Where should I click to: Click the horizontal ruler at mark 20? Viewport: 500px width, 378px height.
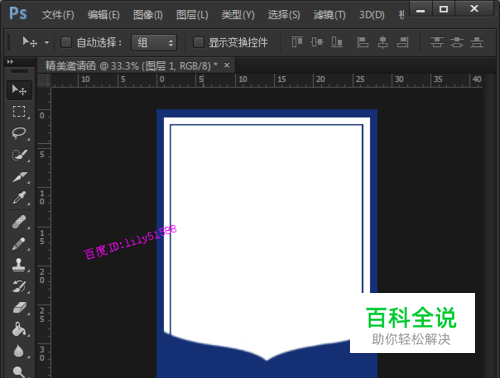[x=320, y=79]
